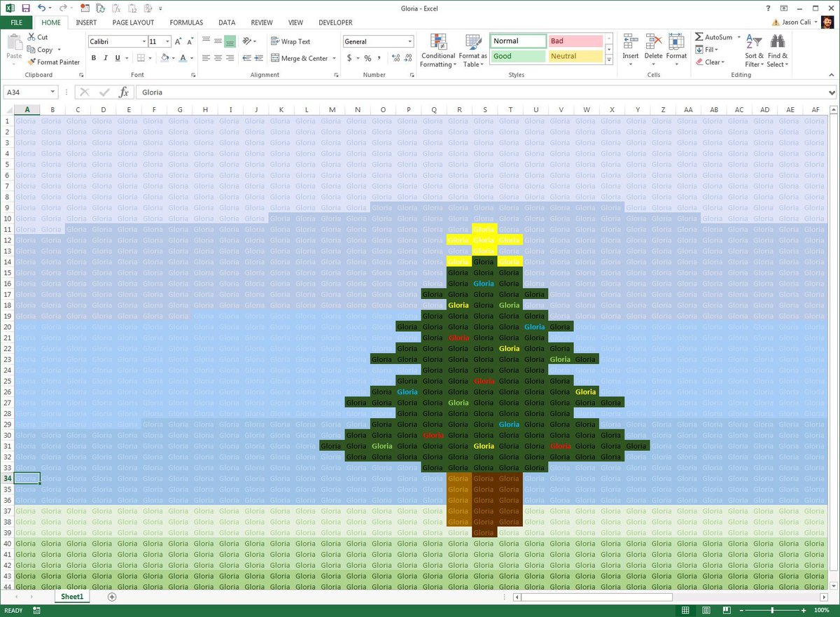Apply Accounting number format
Screen dimensions: 840x617
coord(349,58)
